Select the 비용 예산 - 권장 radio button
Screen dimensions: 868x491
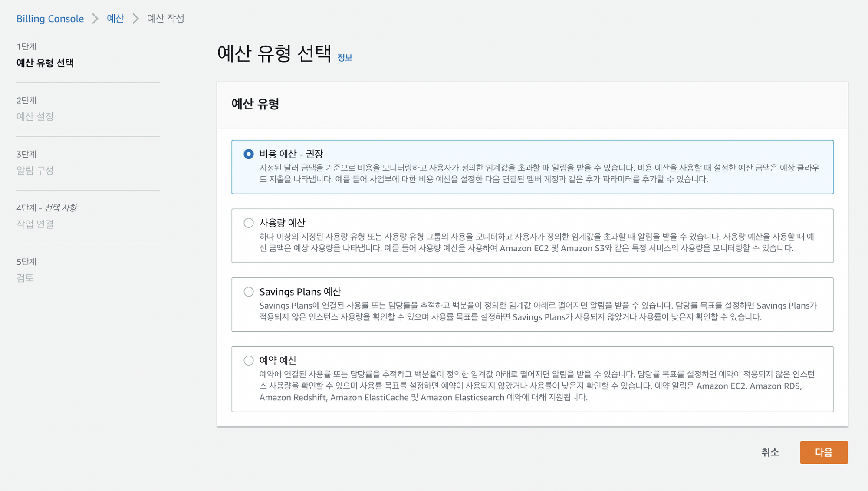tap(249, 154)
